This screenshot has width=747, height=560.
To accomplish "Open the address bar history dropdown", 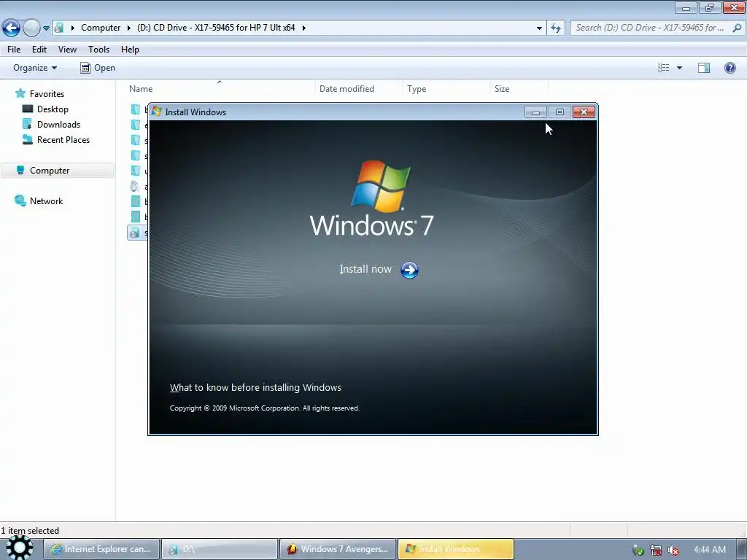I will 539,28.
